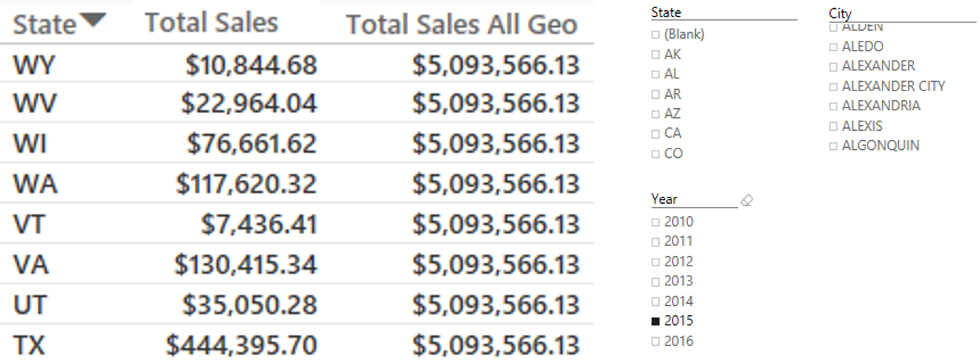Click the $76,661.62 sales value
Image resolution: width=980 pixels, height=363 pixels.
252,144
